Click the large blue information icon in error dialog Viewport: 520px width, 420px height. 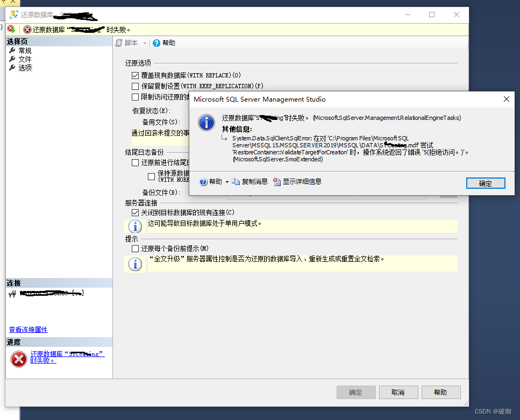pyautogui.click(x=206, y=123)
